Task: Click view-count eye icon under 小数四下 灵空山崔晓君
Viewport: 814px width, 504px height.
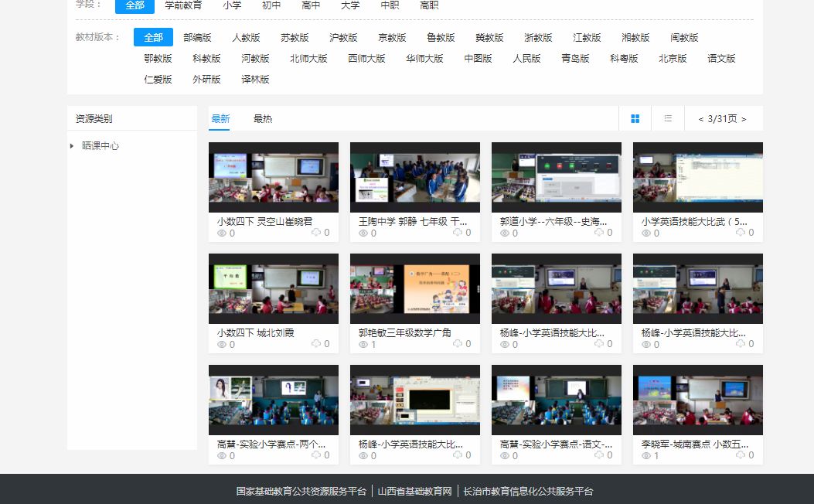Action: click(x=222, y=233)
